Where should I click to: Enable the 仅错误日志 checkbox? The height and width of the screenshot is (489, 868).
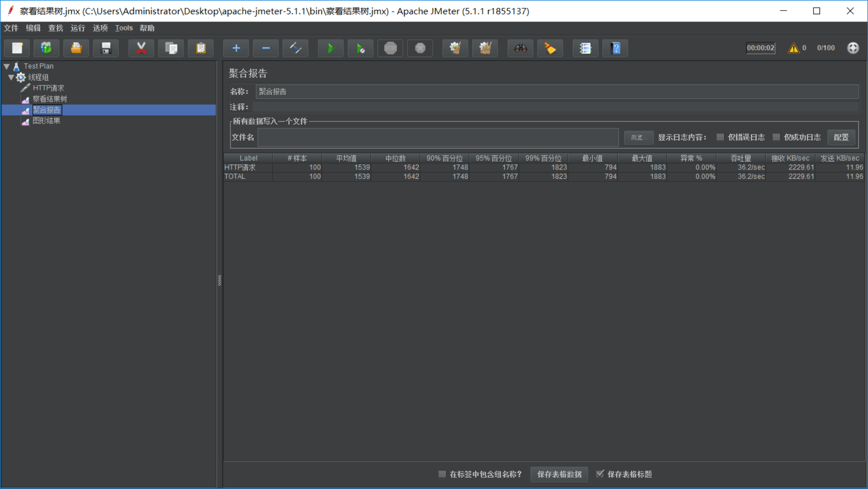720,137
